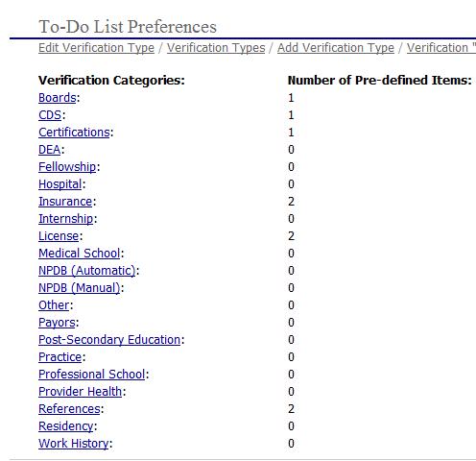Select the Medical School link
Image resolution: width=476 pixels, height=461 pixels.
[80, 254]
